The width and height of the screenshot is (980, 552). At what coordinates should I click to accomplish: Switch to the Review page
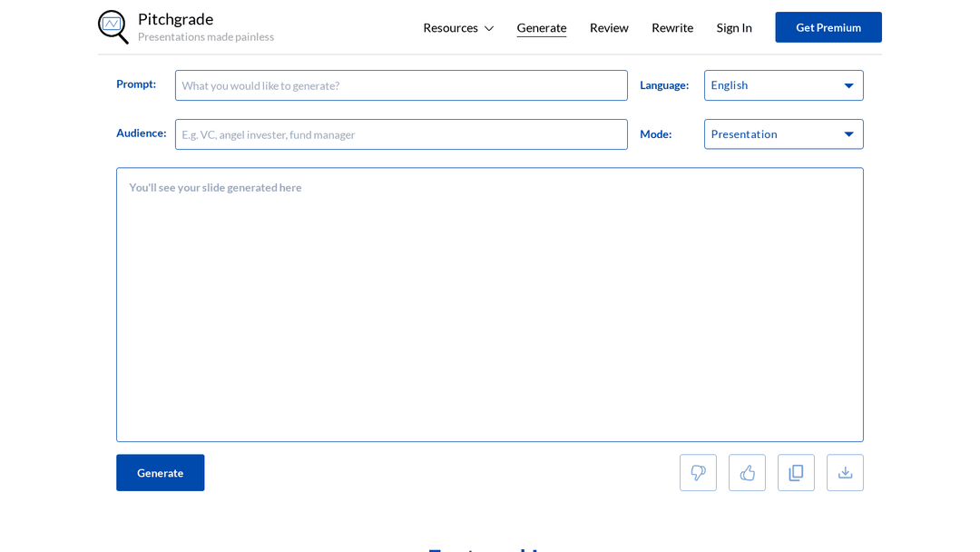(x=609, y=27)
